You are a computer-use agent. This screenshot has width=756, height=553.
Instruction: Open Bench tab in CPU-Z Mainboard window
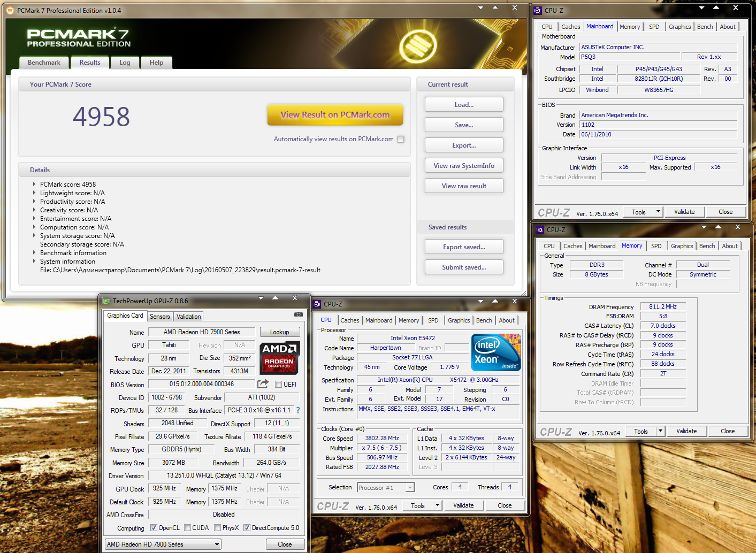tap(705, 27)
